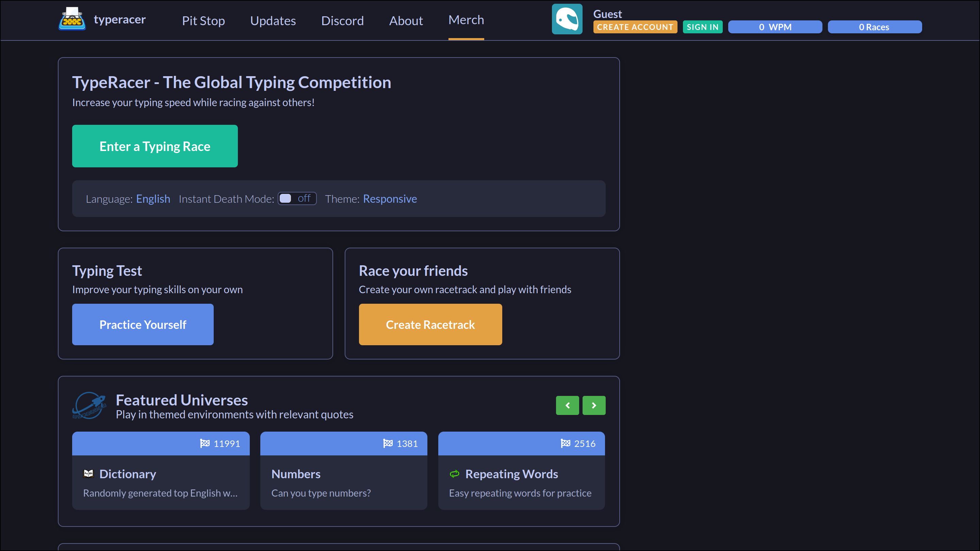Click the Repeating Words recycle icon

click(x=455, y=474)
